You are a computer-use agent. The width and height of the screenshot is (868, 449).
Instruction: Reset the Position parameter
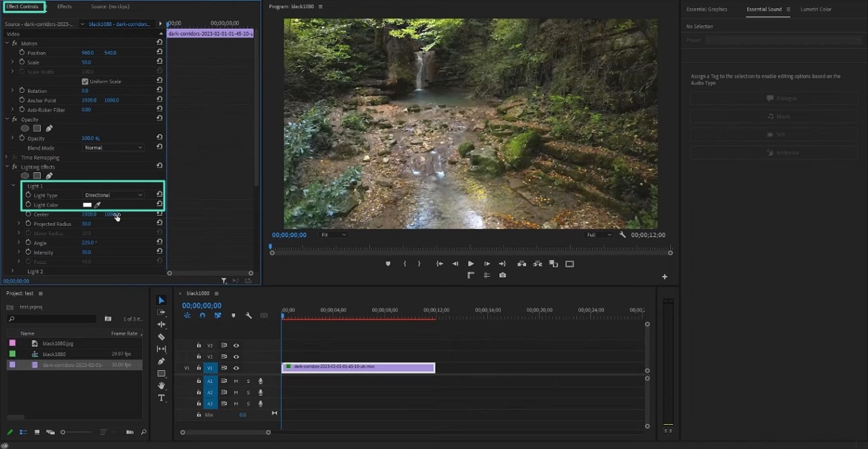[x=159, y=52]
